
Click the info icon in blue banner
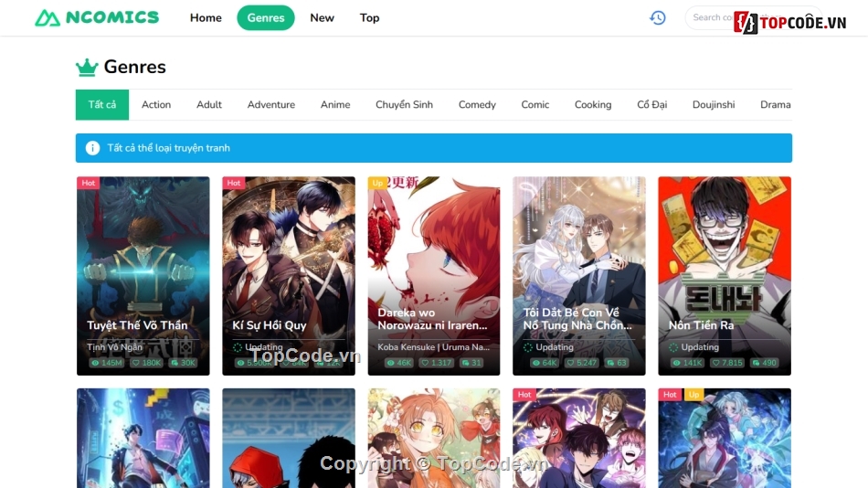92,148
